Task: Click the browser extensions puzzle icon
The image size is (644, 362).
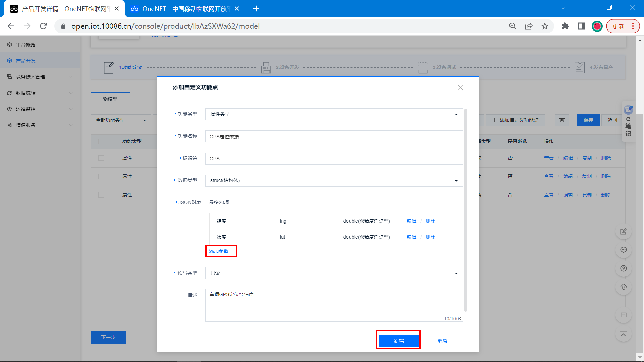Action: click(565, 26)
